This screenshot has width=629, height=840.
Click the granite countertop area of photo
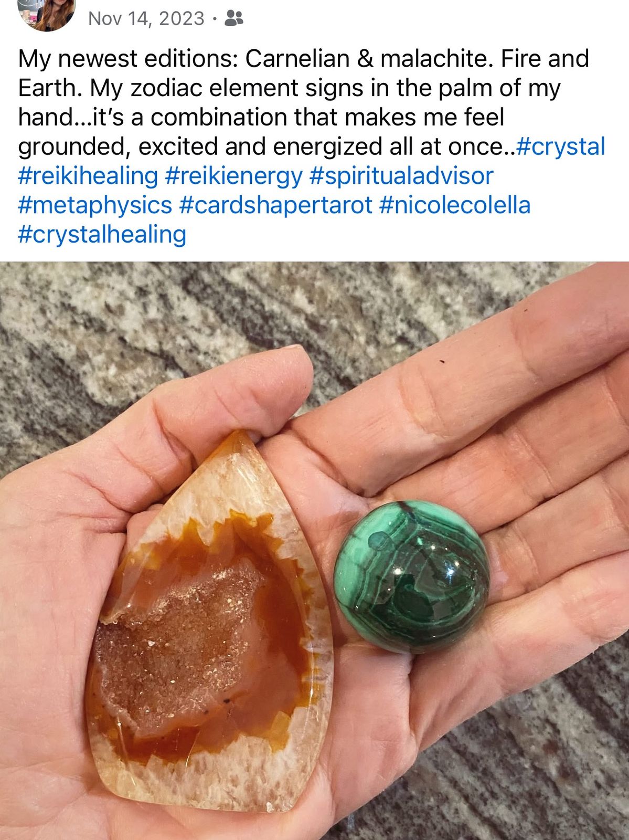pos(131,315)
